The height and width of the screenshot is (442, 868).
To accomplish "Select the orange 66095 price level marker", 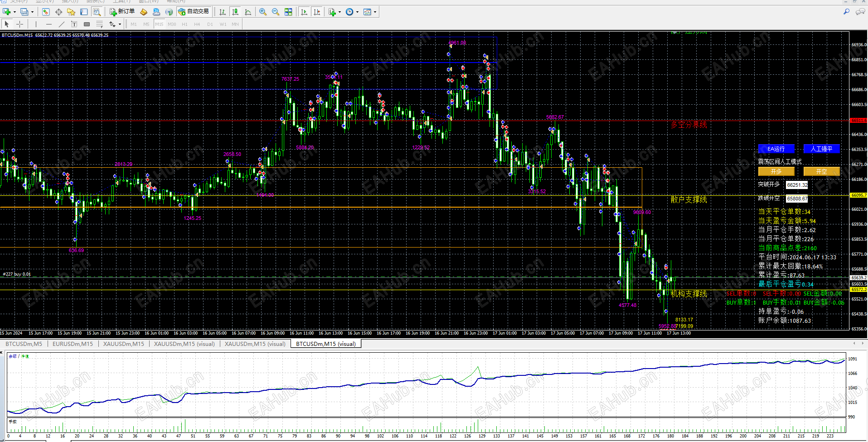I will tap(858, 195).
